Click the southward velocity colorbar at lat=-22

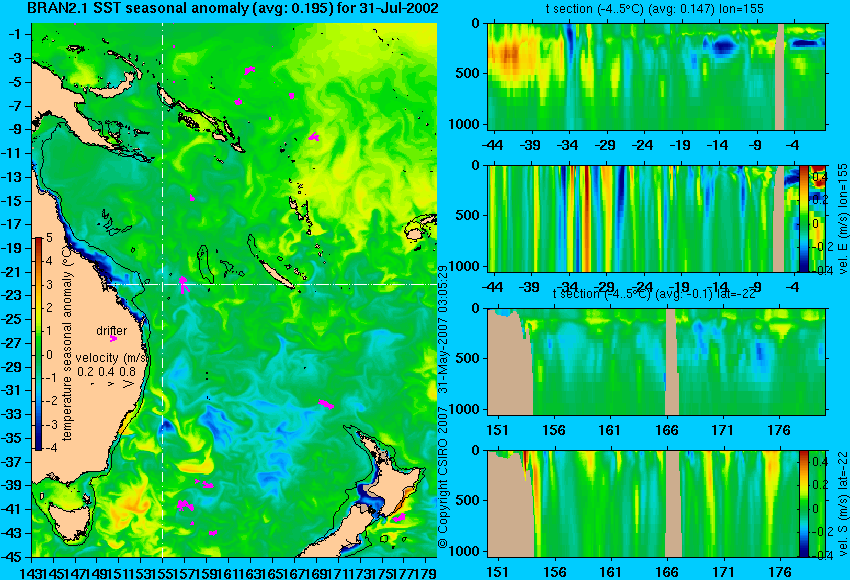coord(804,504)
